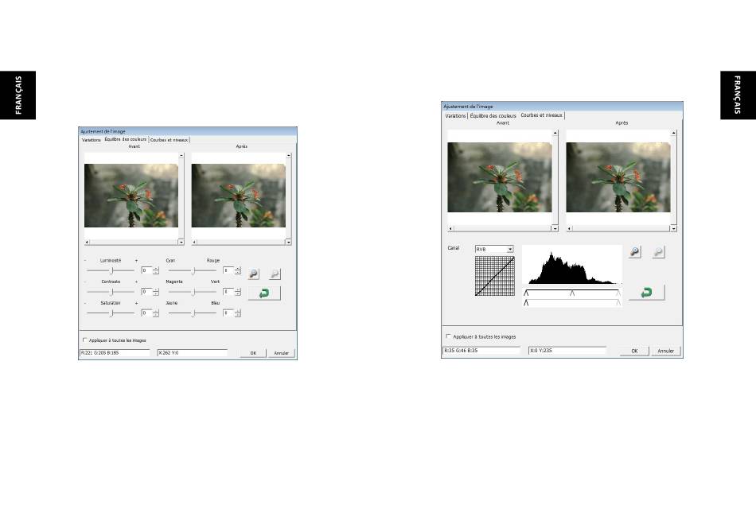Image resolution: width=756 pixels, height=532 pixels.
Task: Click the zoom-in magnifier in the left dialog
Action: pos(254,274)
